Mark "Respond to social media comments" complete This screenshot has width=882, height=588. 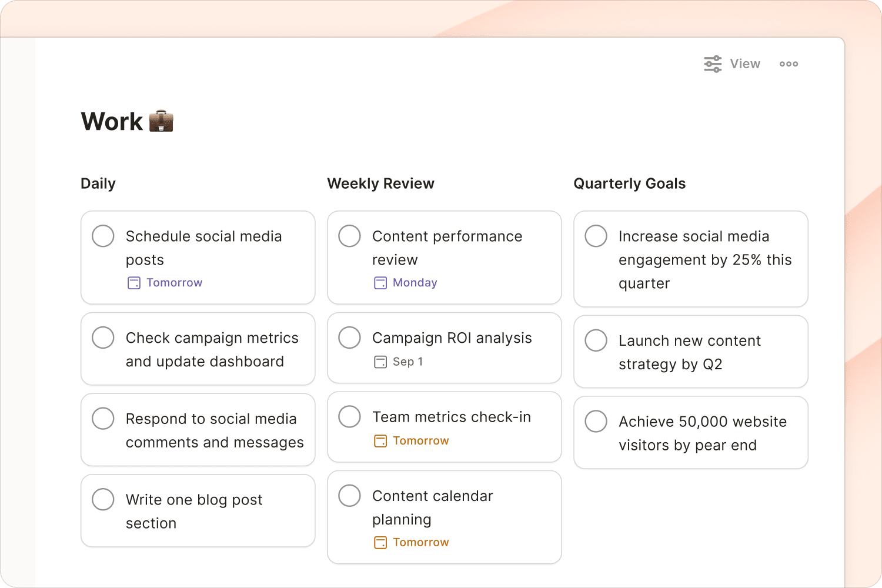[x=103, y=419]
